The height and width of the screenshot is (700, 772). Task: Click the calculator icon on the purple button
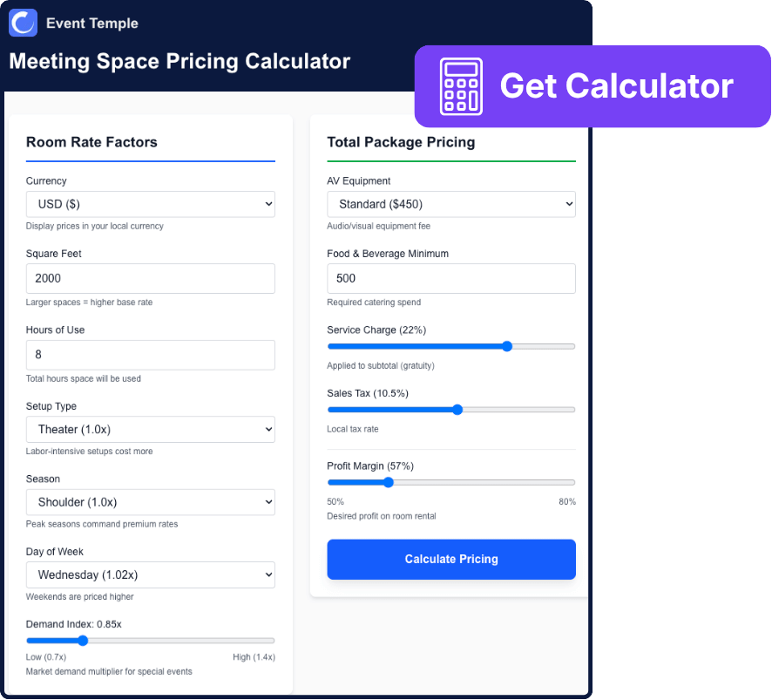(461, 85)
